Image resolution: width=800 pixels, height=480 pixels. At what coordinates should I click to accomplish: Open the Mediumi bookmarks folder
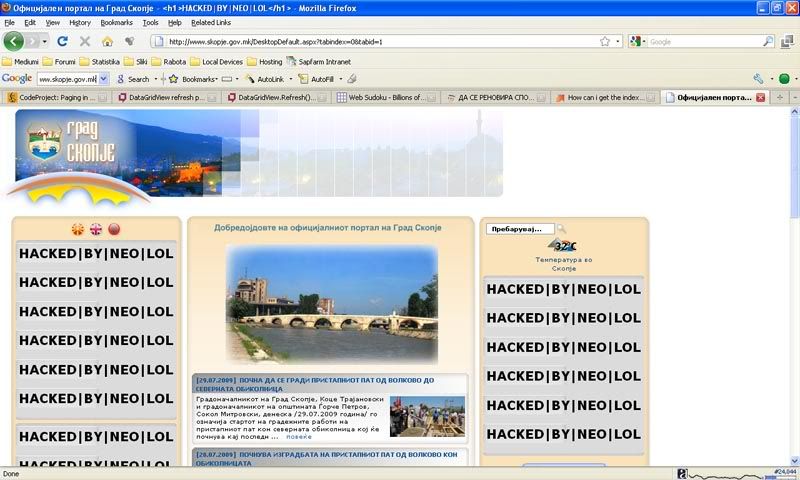pos(20,62)
